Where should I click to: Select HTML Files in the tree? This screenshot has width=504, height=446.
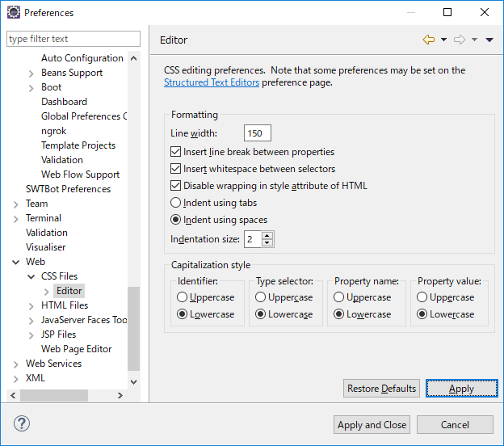coord(65,305)
